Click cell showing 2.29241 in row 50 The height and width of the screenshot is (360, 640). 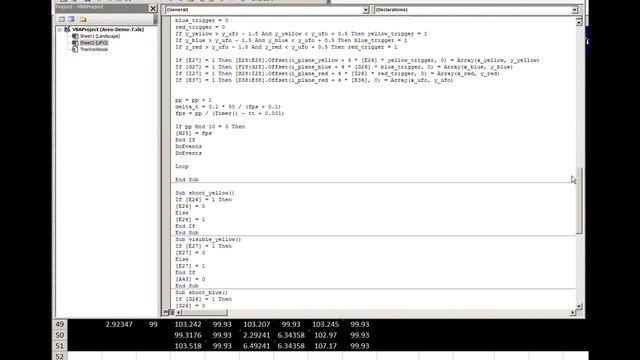click(256, 335)
